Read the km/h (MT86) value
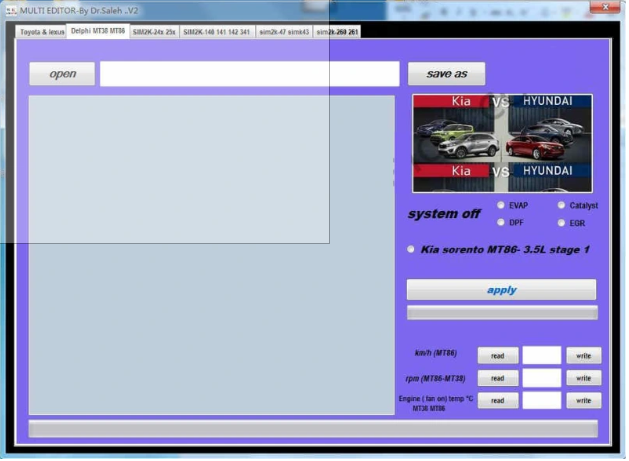 (497, 355)
